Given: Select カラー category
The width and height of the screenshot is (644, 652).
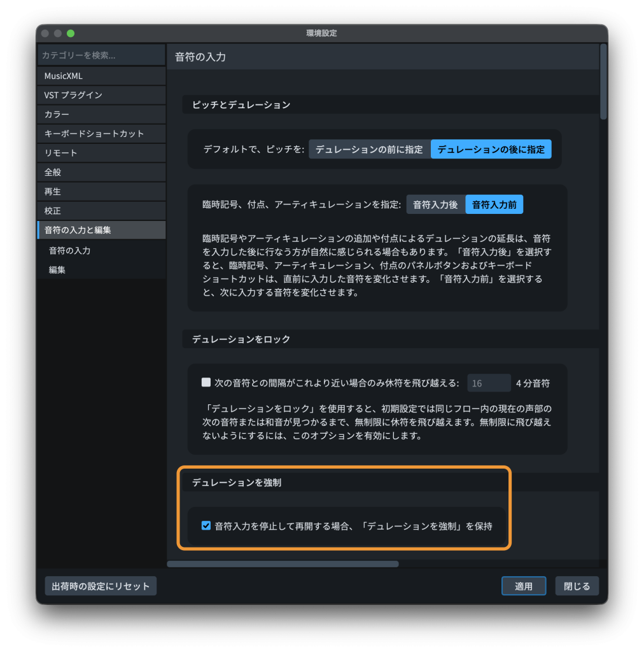Looking at the screenshot, I should (x=101, y=115).
